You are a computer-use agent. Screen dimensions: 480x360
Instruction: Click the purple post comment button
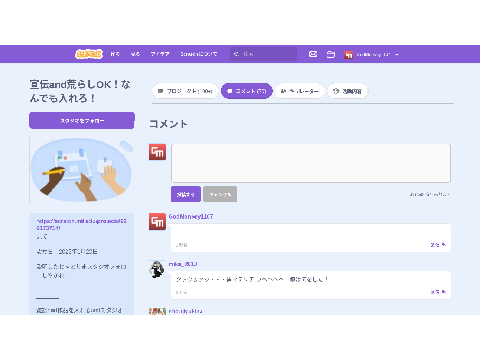click(186, 194)
